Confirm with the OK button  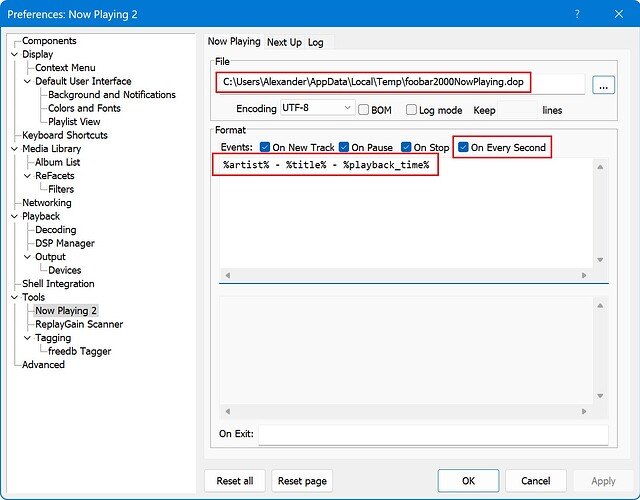[x=468, y=481]
